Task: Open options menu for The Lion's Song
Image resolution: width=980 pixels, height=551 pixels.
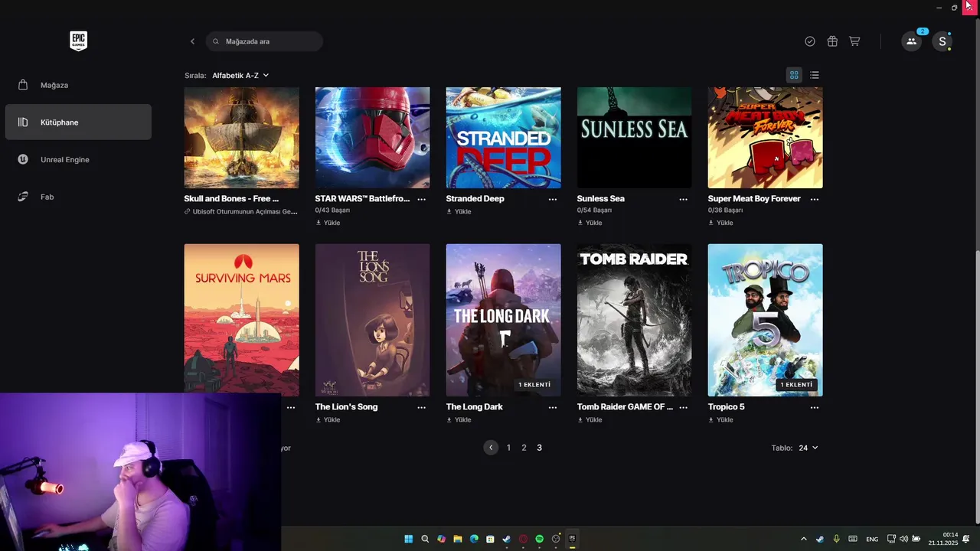Action: point(422,407)
